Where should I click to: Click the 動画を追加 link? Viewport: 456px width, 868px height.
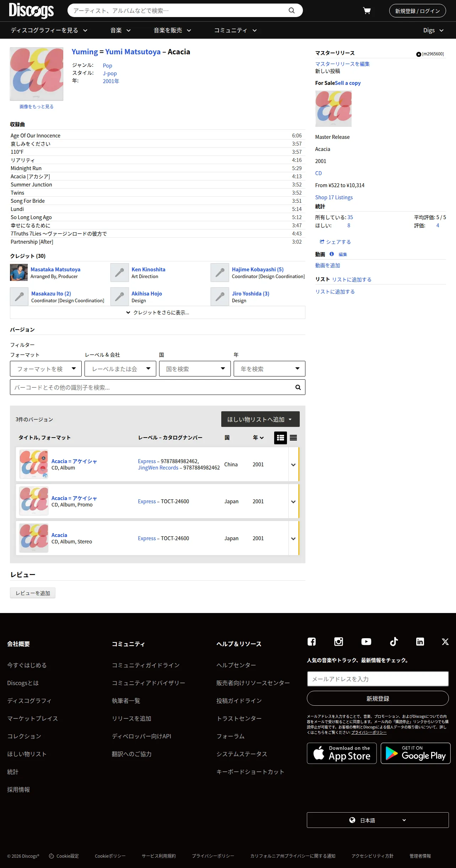(328, 265)
